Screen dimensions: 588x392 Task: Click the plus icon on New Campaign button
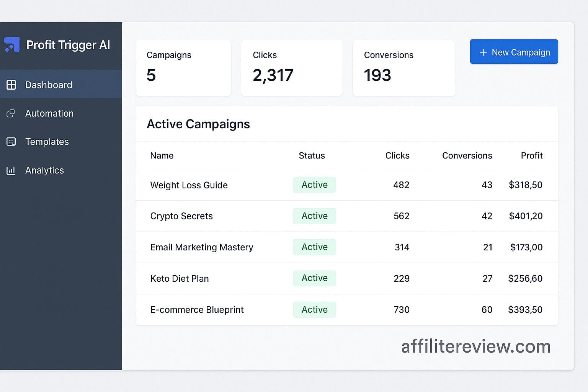click(483, 52)
